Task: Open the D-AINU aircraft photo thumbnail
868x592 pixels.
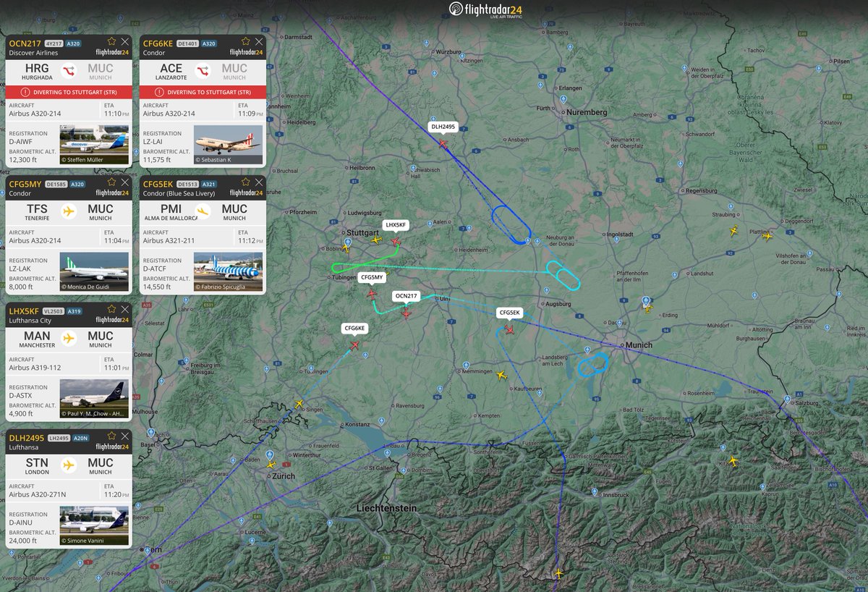Action: coord(94,525)
